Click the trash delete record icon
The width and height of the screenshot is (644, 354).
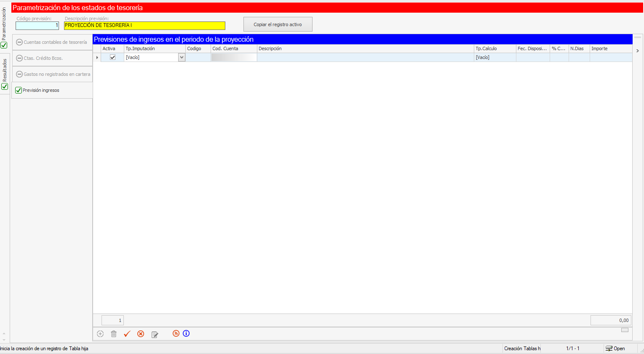tap(114, 334)
